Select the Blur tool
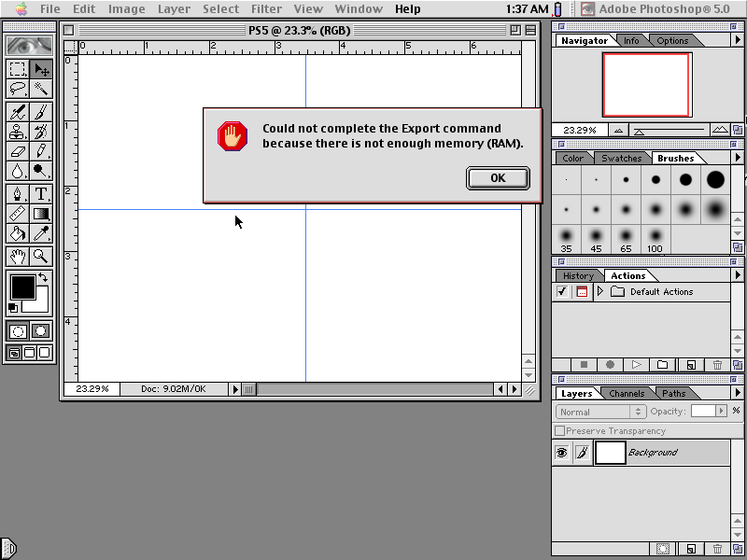The image size is (747, 560). click(18, 171)
